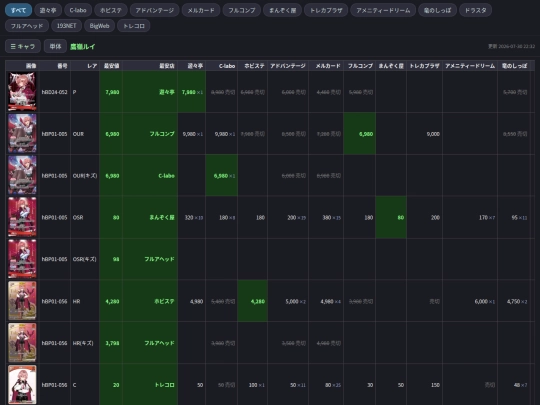Open the hBP01-056 HR card thumbnail
Screen dimensions: 540x405
pyautogui.click(x=22, y=301)
